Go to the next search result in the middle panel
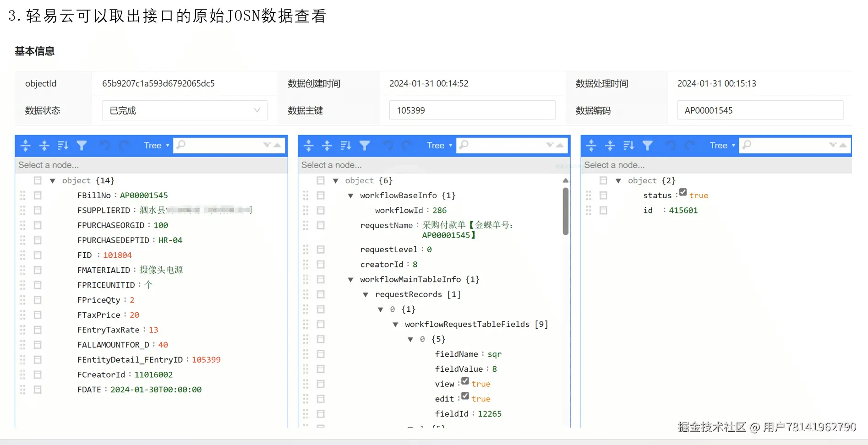This screenshot has height=445, width=868. pos(550,145)
